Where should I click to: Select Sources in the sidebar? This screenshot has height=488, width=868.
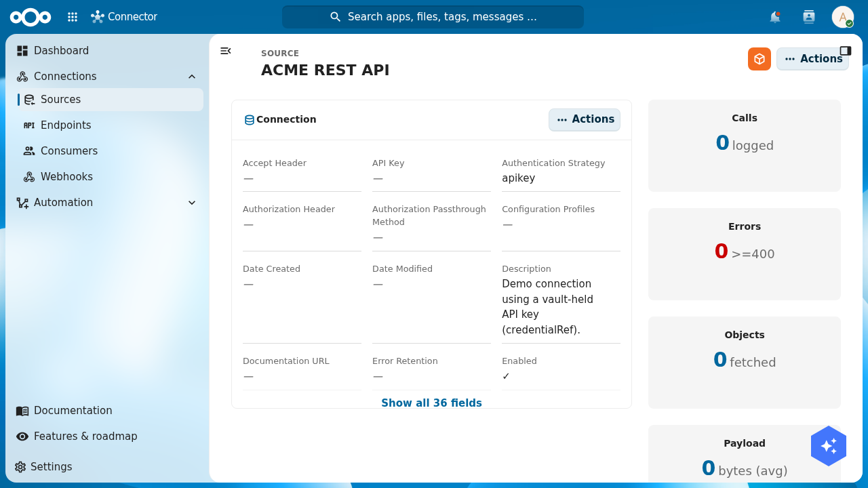(x=111, y=100)
